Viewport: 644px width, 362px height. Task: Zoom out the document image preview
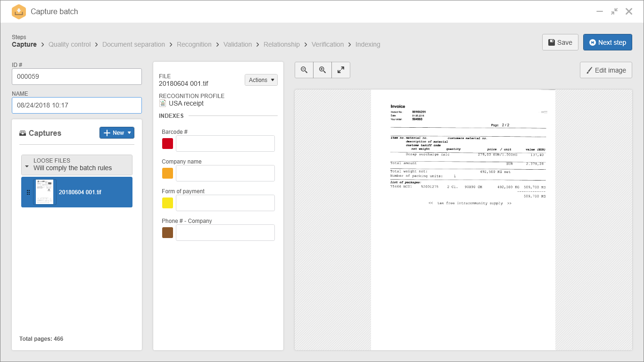point(304,70)
